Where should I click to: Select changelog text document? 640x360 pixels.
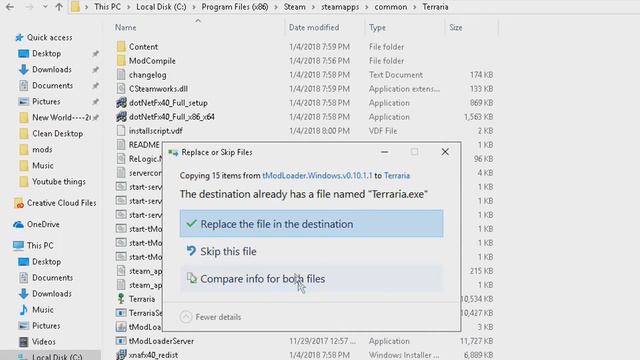pyautogui.click(x=147, y=75)
